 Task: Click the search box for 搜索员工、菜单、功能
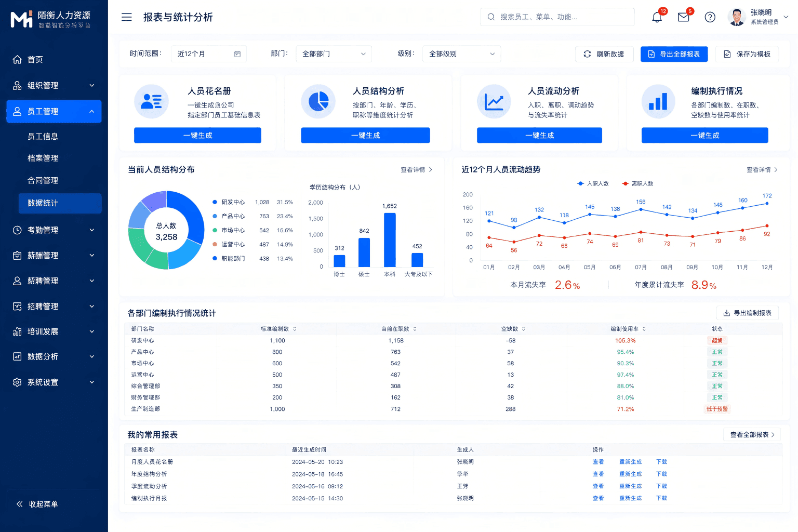click(x=557, y=17)
